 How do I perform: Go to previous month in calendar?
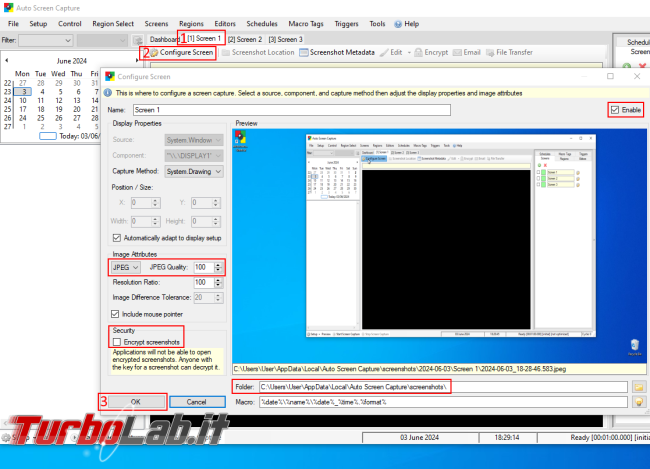[x=7, y=61]
